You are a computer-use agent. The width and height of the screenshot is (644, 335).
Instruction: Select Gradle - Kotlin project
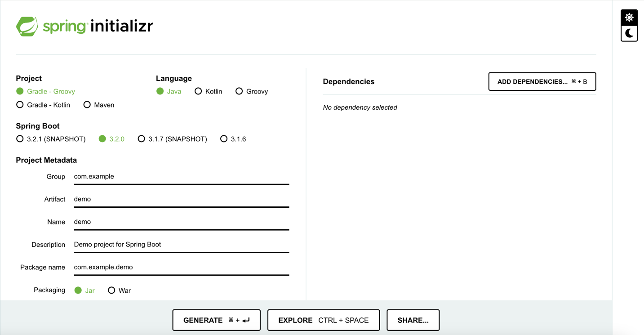(x=43, y=105)
